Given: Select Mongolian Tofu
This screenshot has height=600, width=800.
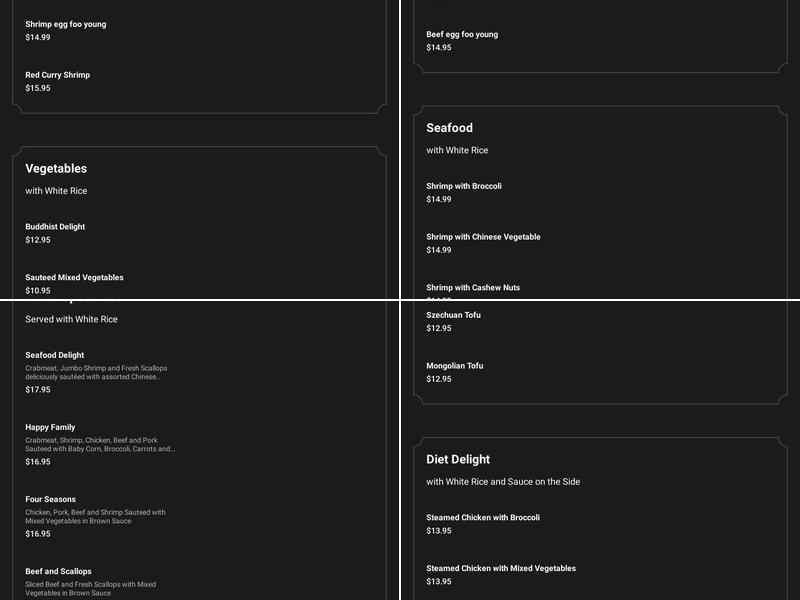Looking at the screenshot, I should coord(455,366).
